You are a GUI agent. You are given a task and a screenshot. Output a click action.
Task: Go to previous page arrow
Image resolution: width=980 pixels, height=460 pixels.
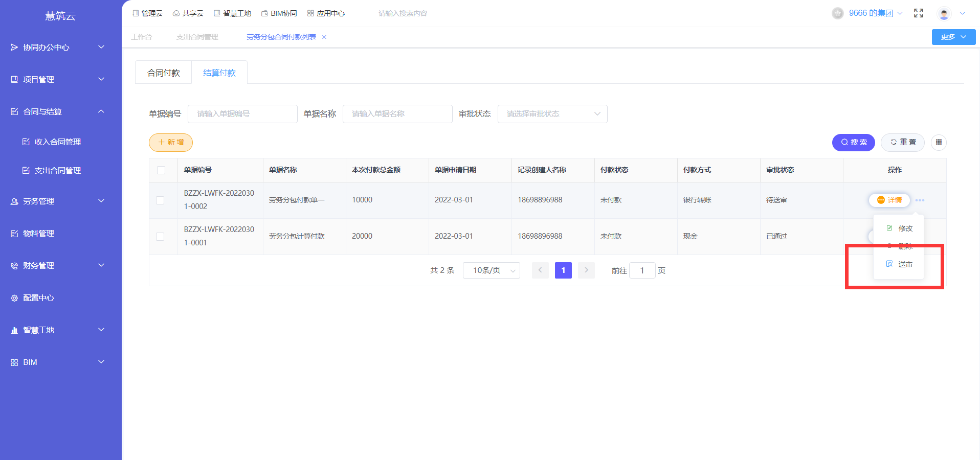[540, 270]
